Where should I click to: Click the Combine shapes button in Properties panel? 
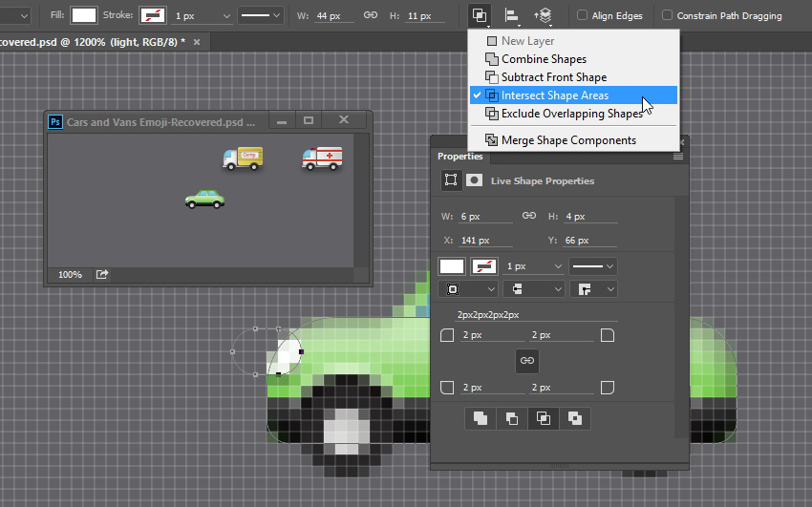pyautogui.click(x=481, y=418)
